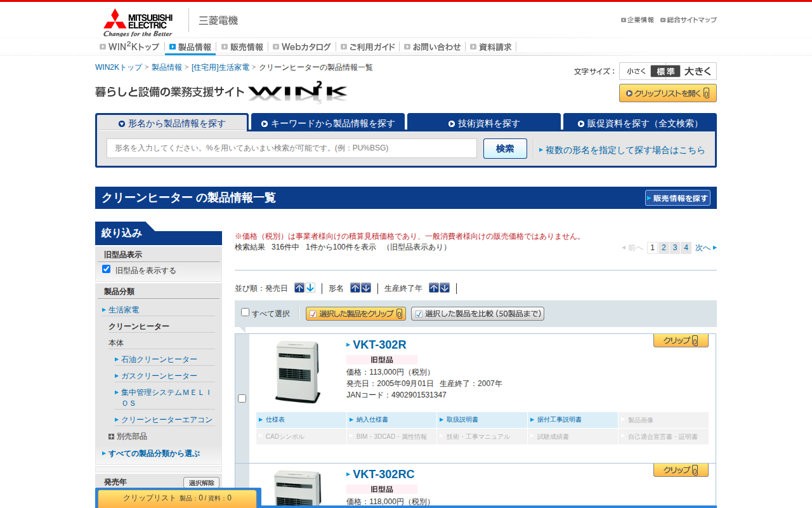812x508 pixels.
Task: Open 販売情報を探す button
Action: (x=678, y=198)
